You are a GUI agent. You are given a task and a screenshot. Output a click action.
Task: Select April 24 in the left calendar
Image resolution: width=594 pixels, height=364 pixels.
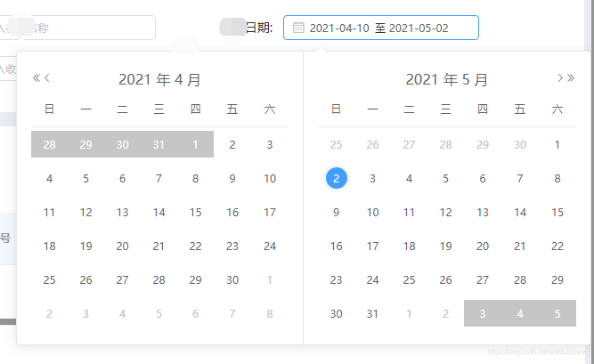[x=270, y=247]
